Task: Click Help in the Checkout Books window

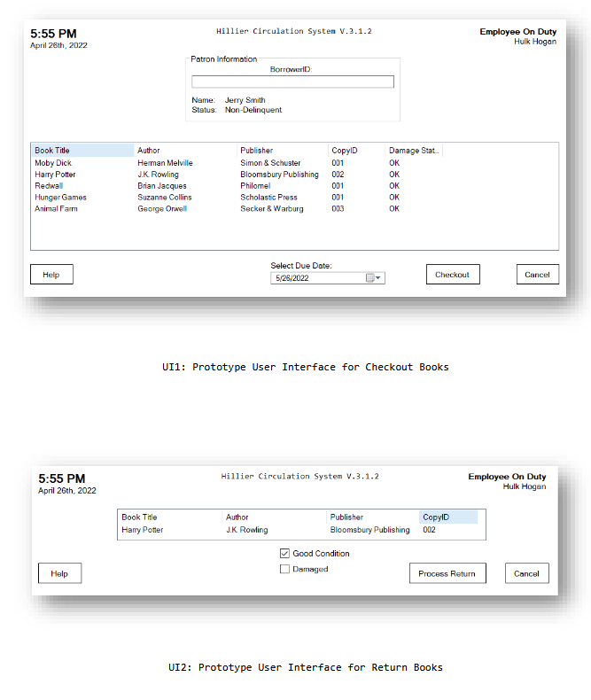Action: [x=51, y=275]
